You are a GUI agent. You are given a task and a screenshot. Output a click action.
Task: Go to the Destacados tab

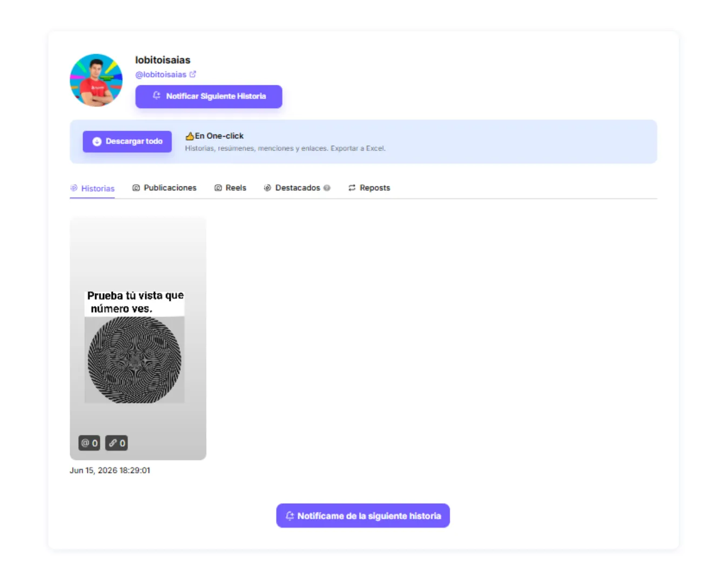click(296, 188)
